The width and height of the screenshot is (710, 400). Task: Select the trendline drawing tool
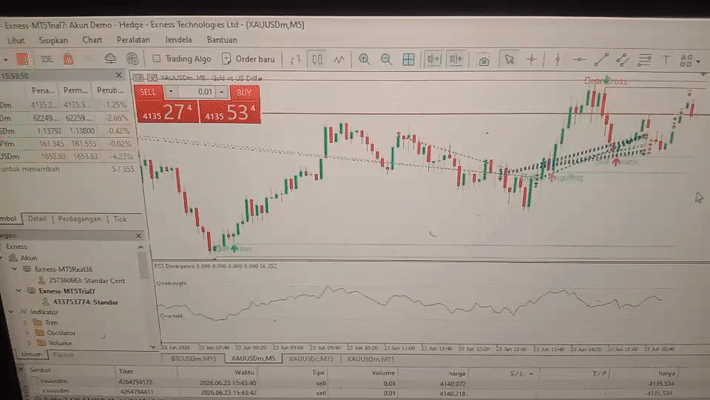tap(601, 59)
